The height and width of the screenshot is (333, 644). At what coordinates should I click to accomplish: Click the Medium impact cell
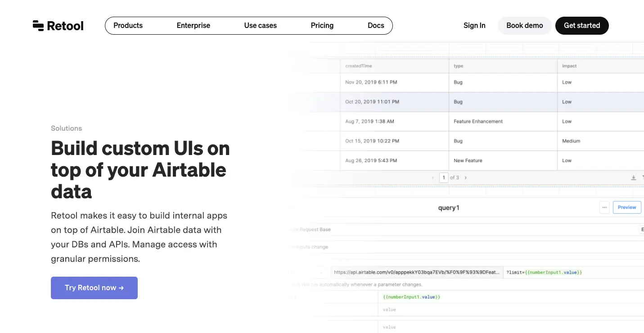point(601,141)
